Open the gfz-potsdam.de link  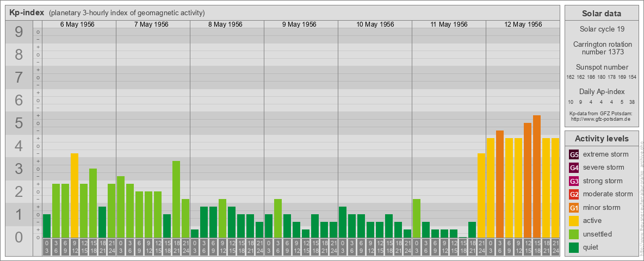(x=601, y=119)
